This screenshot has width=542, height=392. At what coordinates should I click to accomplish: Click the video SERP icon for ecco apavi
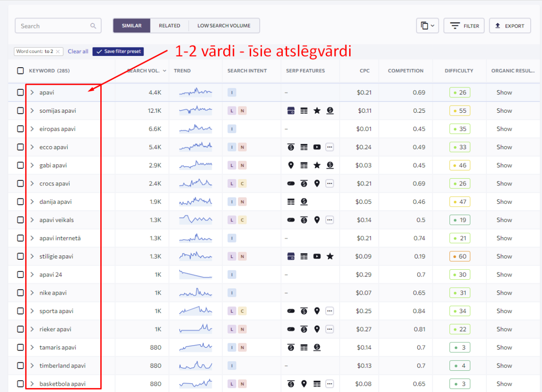317,147
